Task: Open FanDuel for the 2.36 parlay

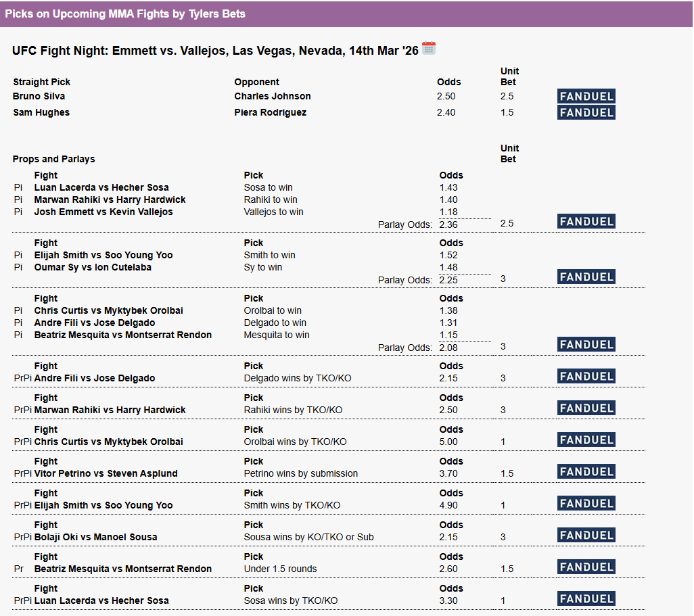Action: coord(586,221)
